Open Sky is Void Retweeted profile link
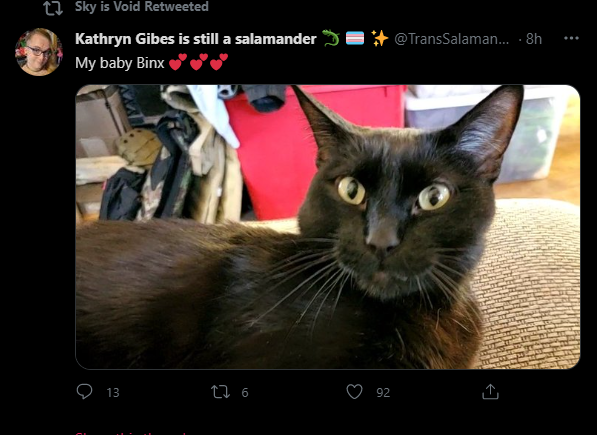597x435 pixels. (x=142, y=6)
